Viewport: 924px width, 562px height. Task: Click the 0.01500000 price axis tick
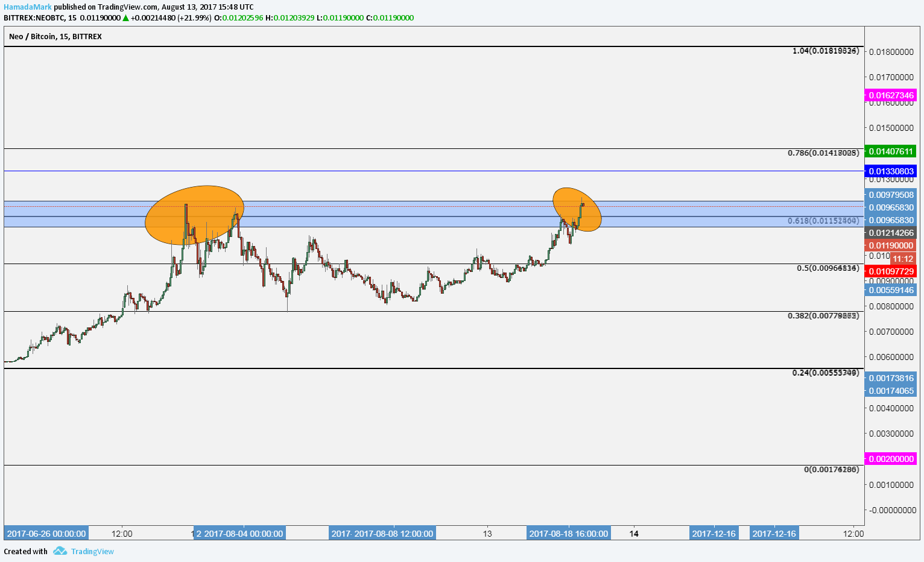tap(891, 128)
